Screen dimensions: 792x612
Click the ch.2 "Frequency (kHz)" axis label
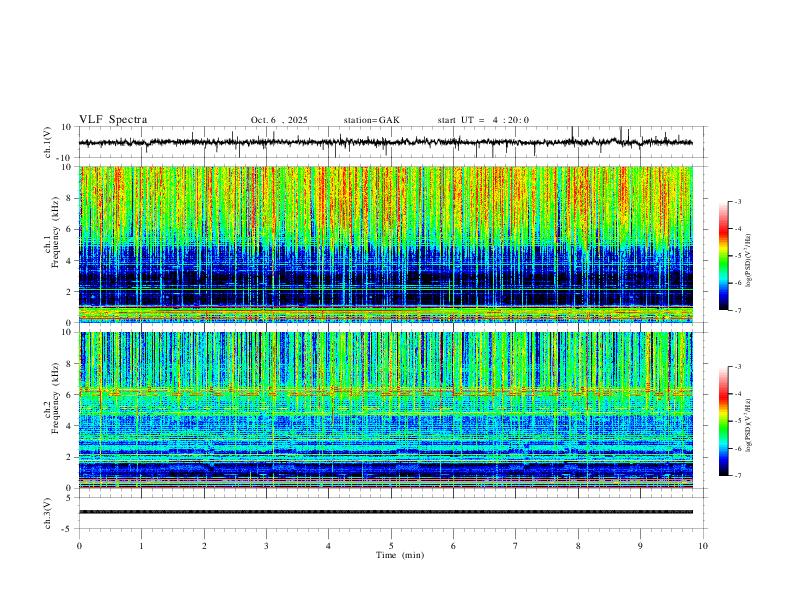pyautogui.click(x=55, y=398)
